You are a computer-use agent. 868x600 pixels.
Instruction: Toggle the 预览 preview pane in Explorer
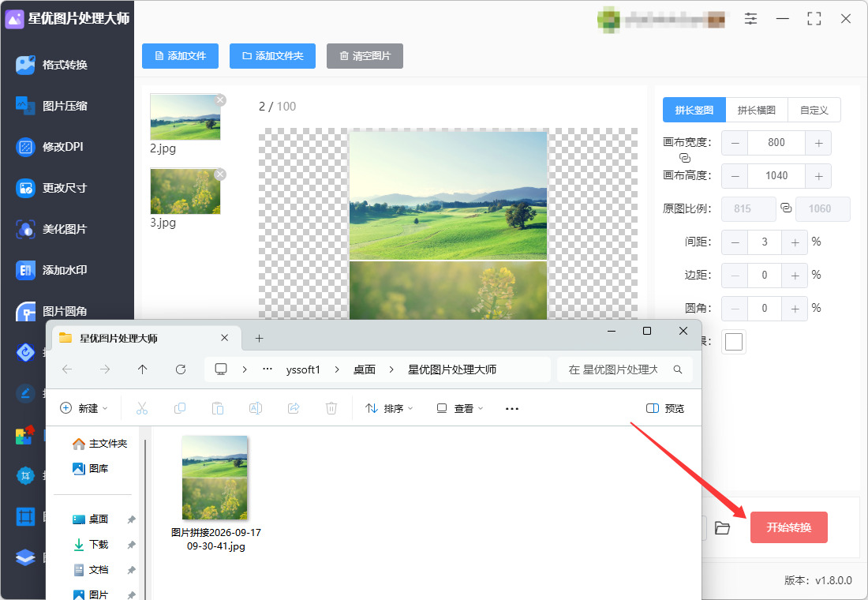pyautogui.click(x=665, y=408)
